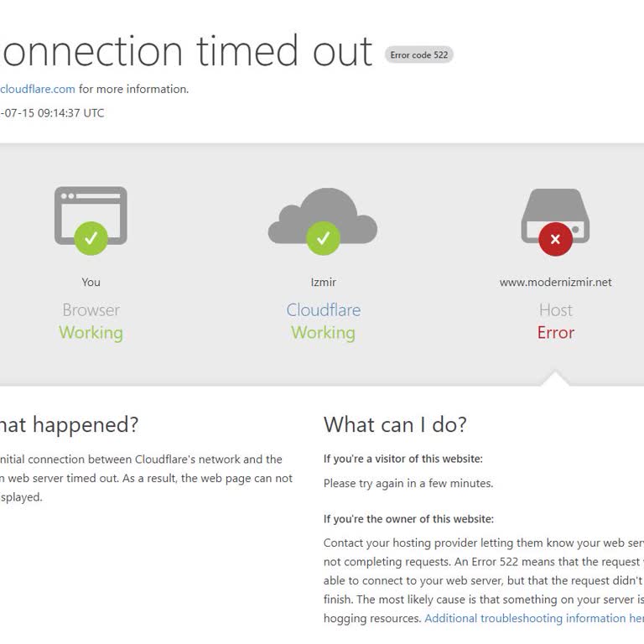Screen dimensions: 644x644
Task: Click the "What can I do?" heading
Action: (x=395, y=424)
